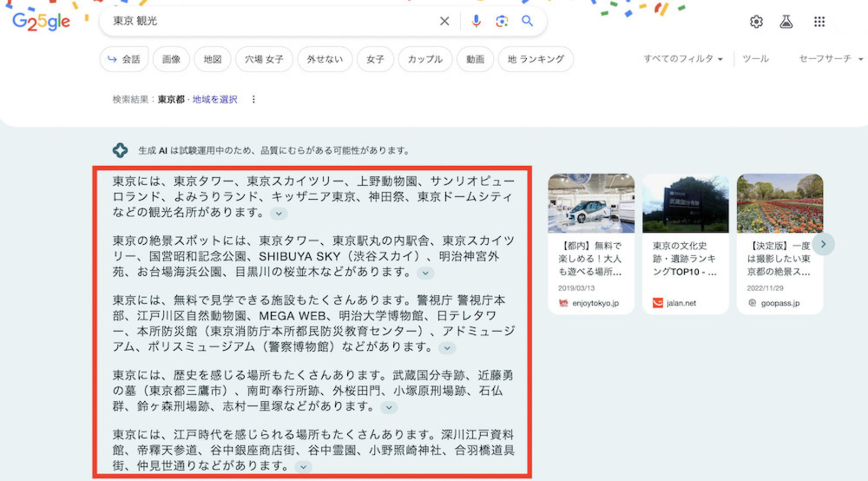The width and height of the screenshot is (868, 481).
Task: Open Google Lens image search icon
Action: click(x=502, y=21)
